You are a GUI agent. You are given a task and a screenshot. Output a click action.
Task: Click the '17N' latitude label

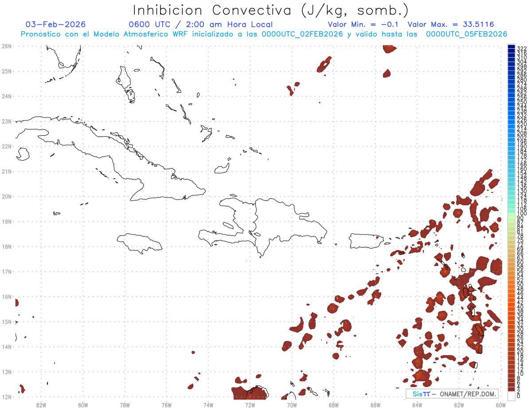coord(7,271)
